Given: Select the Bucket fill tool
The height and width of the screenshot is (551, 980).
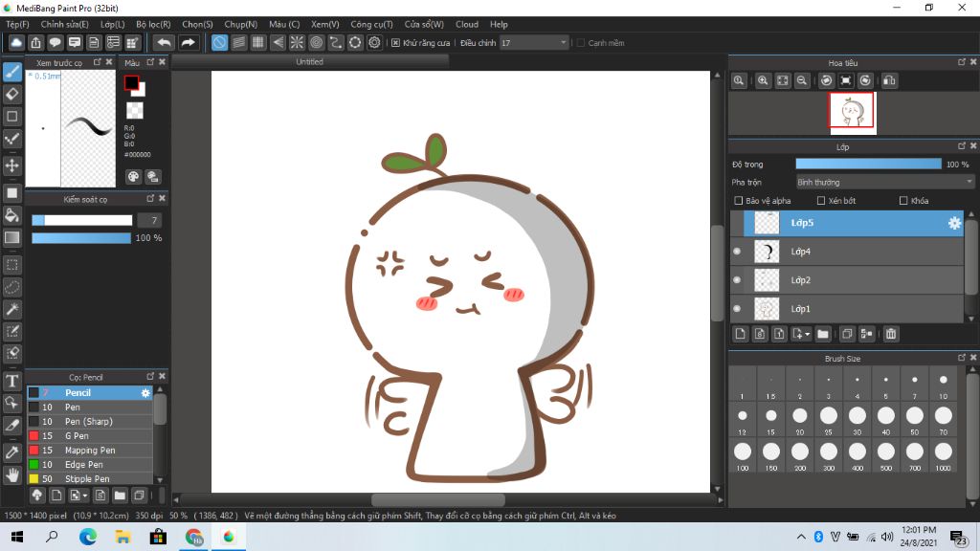Looking at the screenshot, I should pos(12,215).
